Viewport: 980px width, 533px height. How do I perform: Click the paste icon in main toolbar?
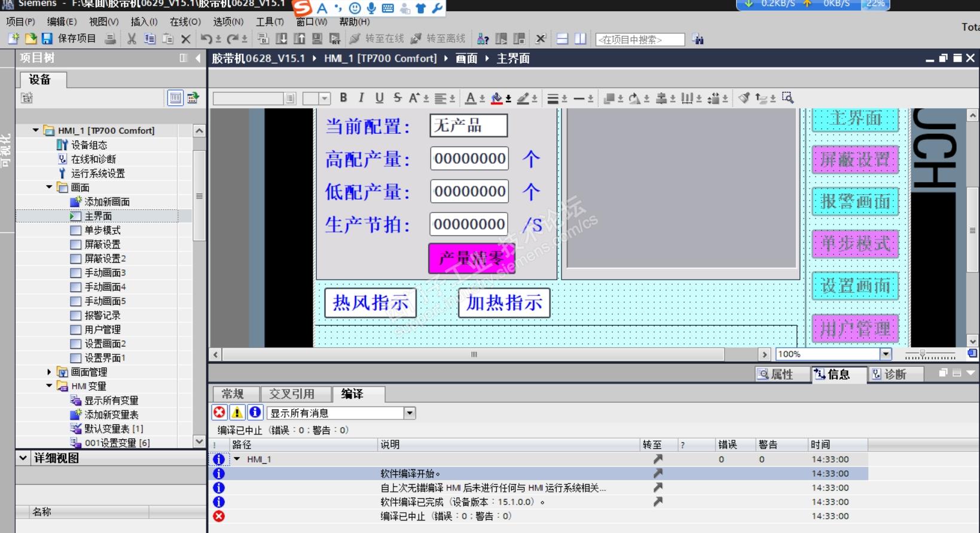pos(168,39)
